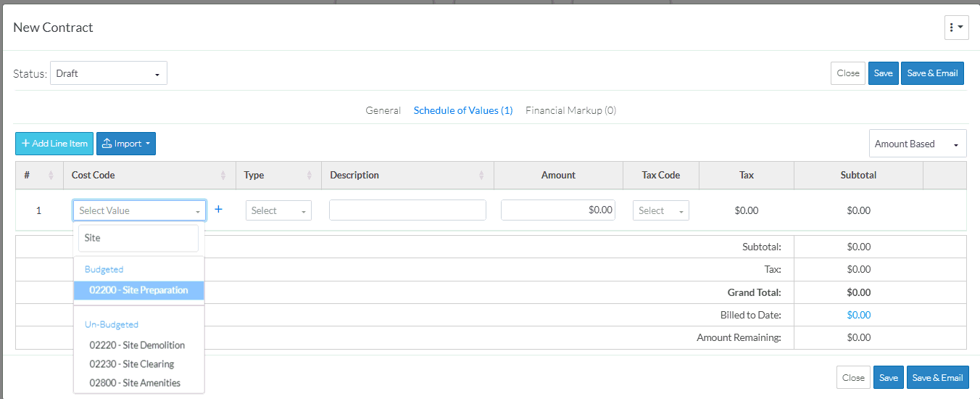Click the bottom Save & Email button
Screen dimensions: 980x399
coord(937,377)
